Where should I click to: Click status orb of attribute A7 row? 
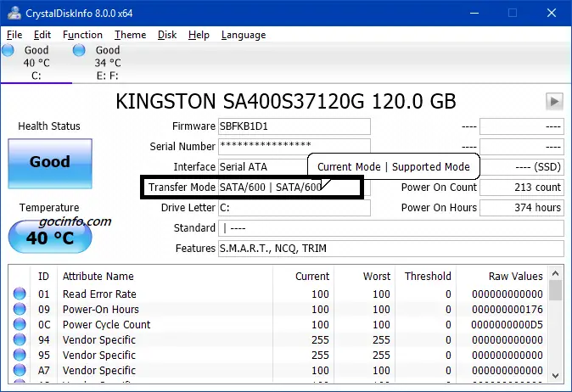[x=20, y=371]
